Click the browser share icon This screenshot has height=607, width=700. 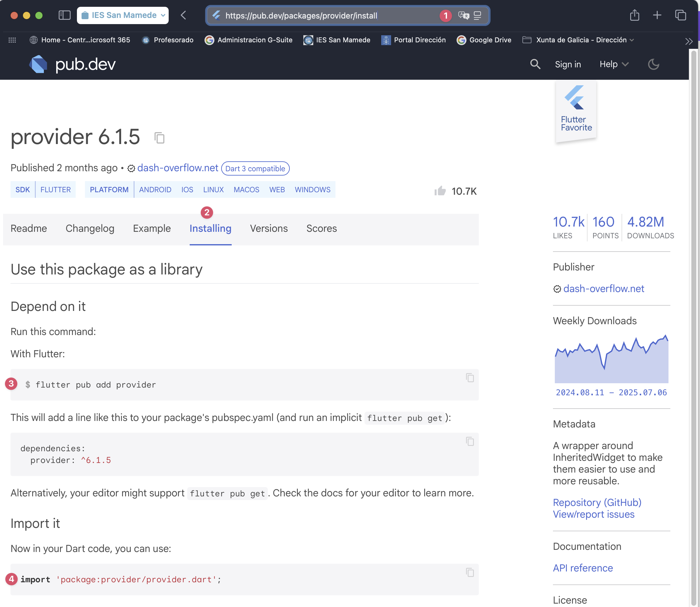(x=634, y=15)
